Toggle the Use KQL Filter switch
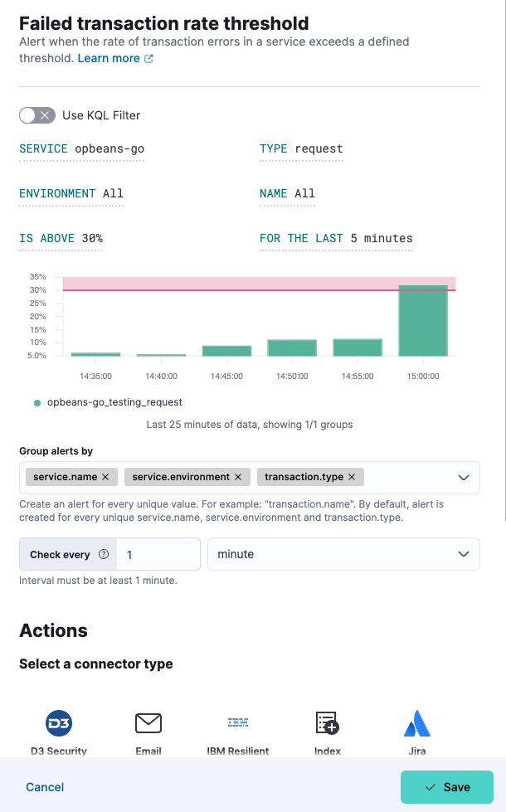This screenshot has height=812, width=506. point(37,115)
